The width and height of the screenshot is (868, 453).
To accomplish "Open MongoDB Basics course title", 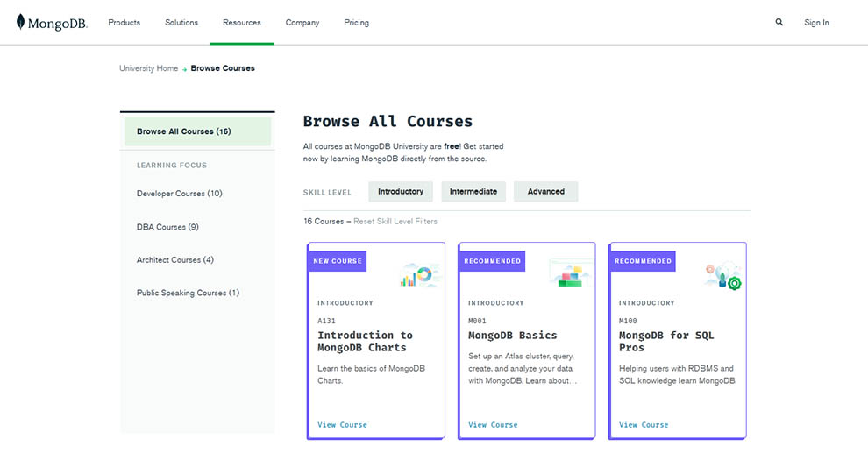I will (513, 336).
